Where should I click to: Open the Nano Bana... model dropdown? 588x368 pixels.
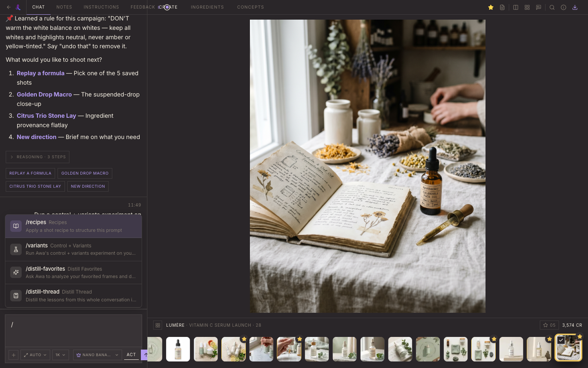click(97, 355)
